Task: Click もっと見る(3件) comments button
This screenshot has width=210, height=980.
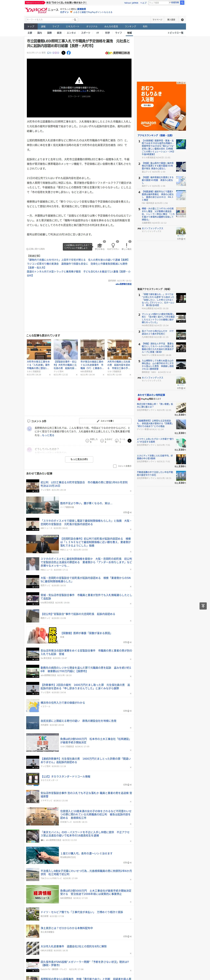Action: pyautogui.click(x=79, y=459)
